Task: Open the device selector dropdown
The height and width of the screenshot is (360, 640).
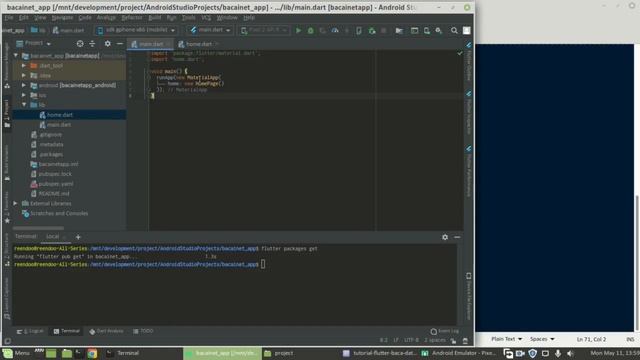Action: tap(136, 30)
